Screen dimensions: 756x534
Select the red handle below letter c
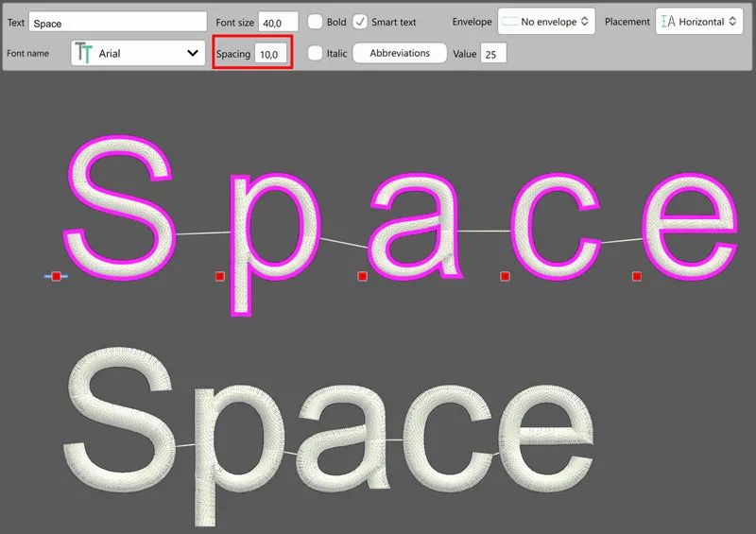click(x=505, y=276)
